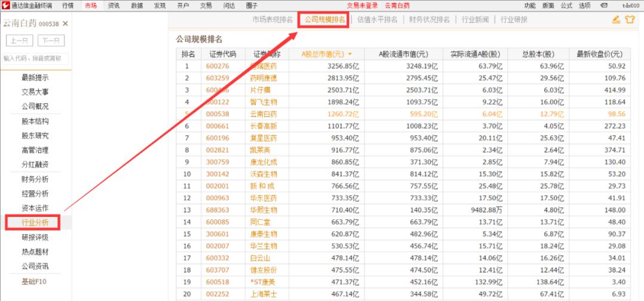The height and width of the screenshot is (301, 644).
Task: Select 股东研究 in the sidebar
Action: click(x=35, y=135)
